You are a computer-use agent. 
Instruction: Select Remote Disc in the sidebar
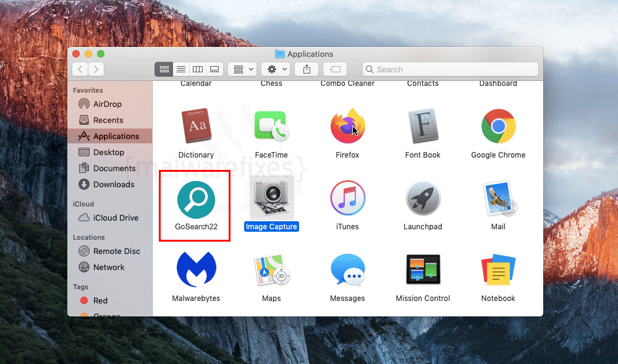(x=110, y=252)
